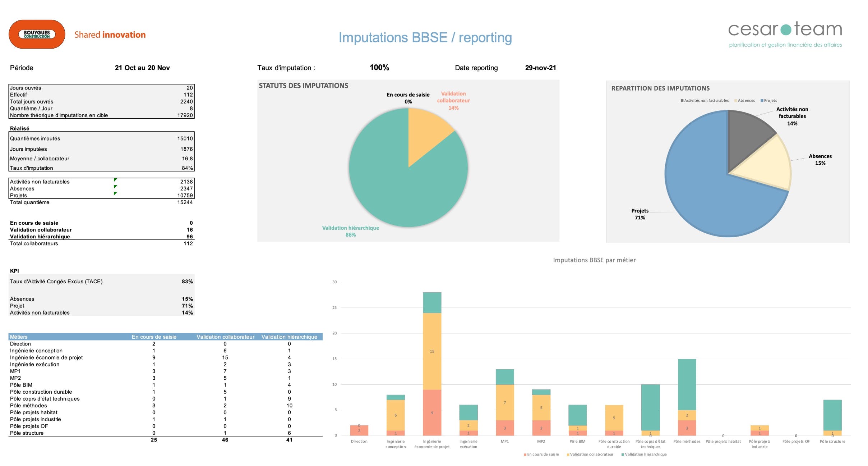
Task: Click the Bouygues Construction orange logo
Action: point(37,35)
